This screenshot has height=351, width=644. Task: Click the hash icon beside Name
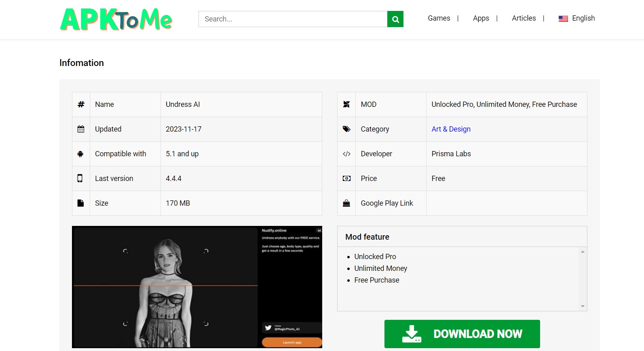pyautogui.click(x=81, y=104)
